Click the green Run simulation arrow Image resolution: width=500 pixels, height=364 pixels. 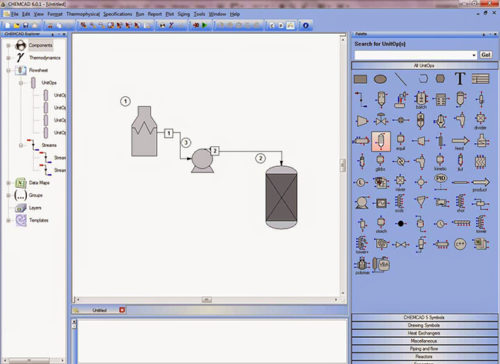coord(205,25)
